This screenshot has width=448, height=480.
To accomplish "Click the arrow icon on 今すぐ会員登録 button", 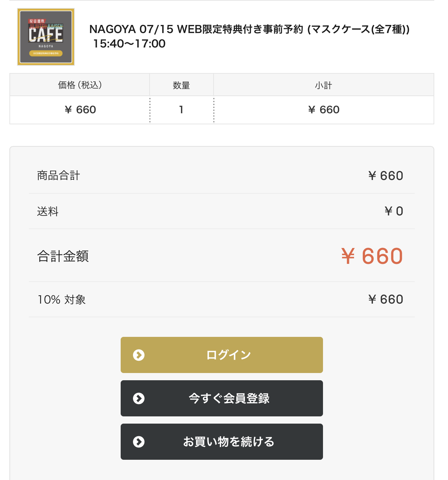I will point(139,398).
